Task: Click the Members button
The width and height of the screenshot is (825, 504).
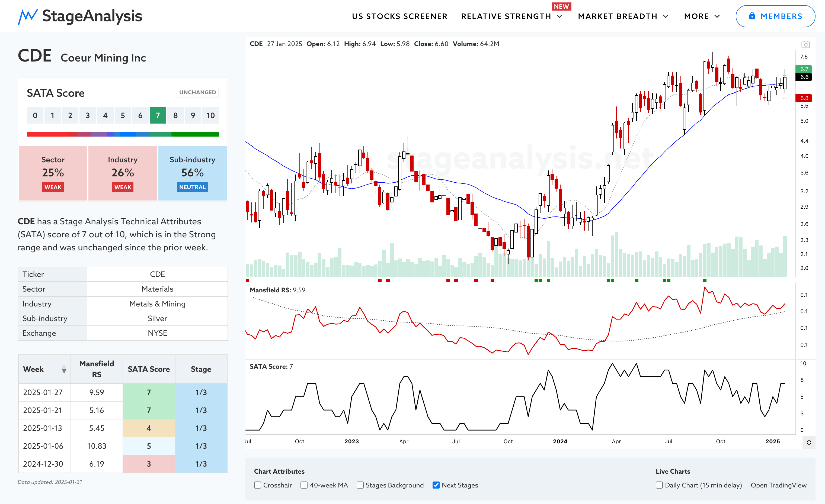Action: (x=775, y=16)
